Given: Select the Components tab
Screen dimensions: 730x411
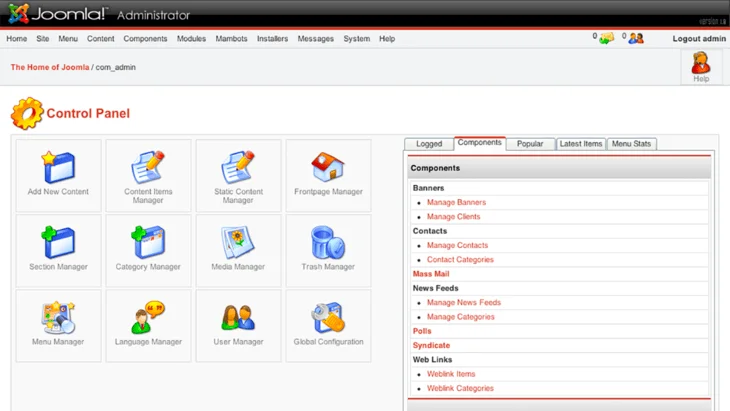Looking at the screenshot, I should (x=480, y=143).
